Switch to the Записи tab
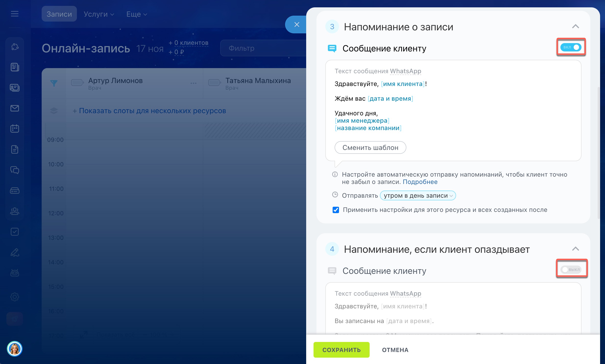The image size is (605, 364). click(59, 14)
